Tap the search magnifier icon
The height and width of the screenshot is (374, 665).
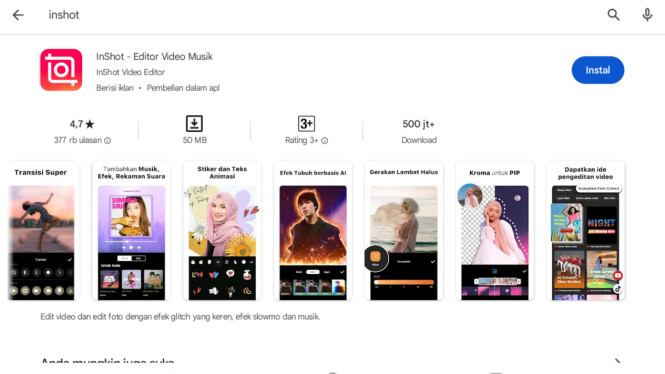tap(613, 15)
